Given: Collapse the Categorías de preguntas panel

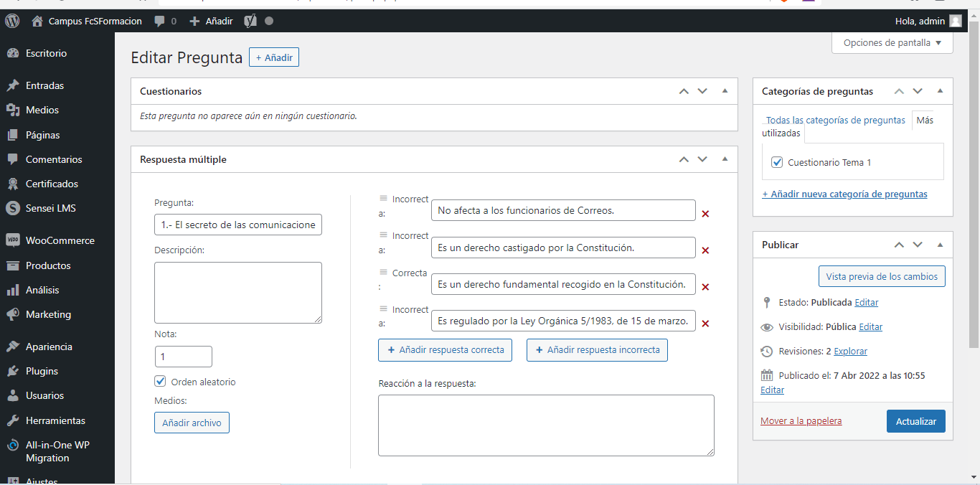Looking at the screenshot, I should (940, 91).
